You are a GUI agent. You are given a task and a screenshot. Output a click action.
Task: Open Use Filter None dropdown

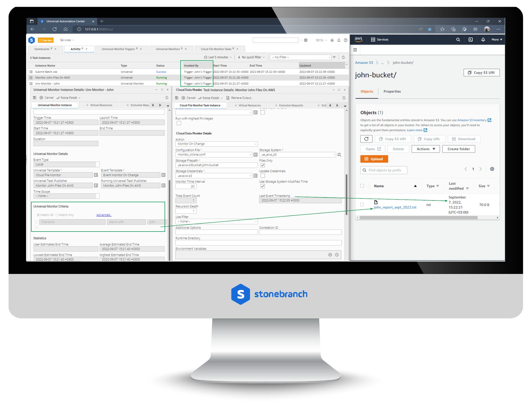pos(216,222)
